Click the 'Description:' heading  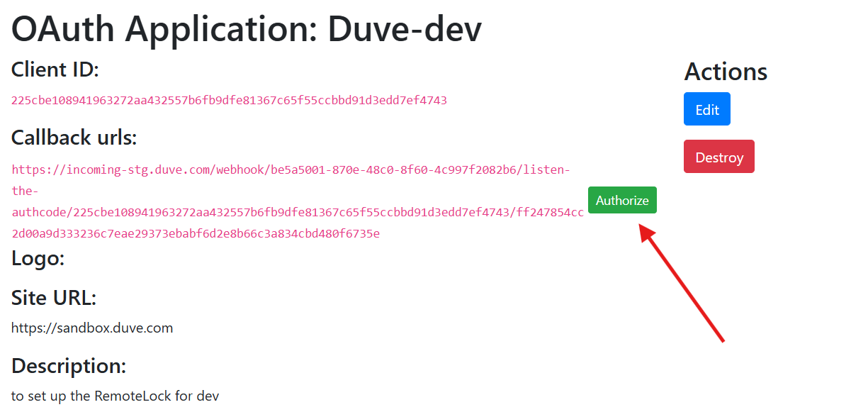point(69,366)
